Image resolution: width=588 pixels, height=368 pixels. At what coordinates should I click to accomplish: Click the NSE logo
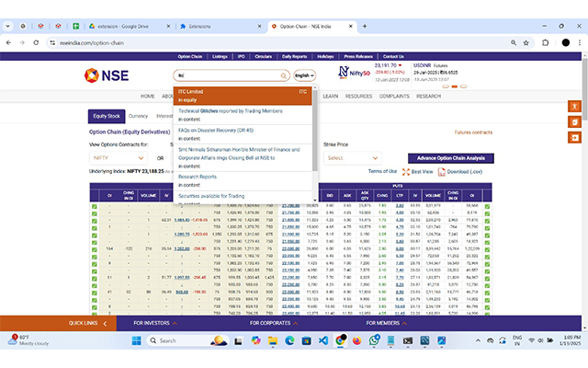(x=107, y=75)
